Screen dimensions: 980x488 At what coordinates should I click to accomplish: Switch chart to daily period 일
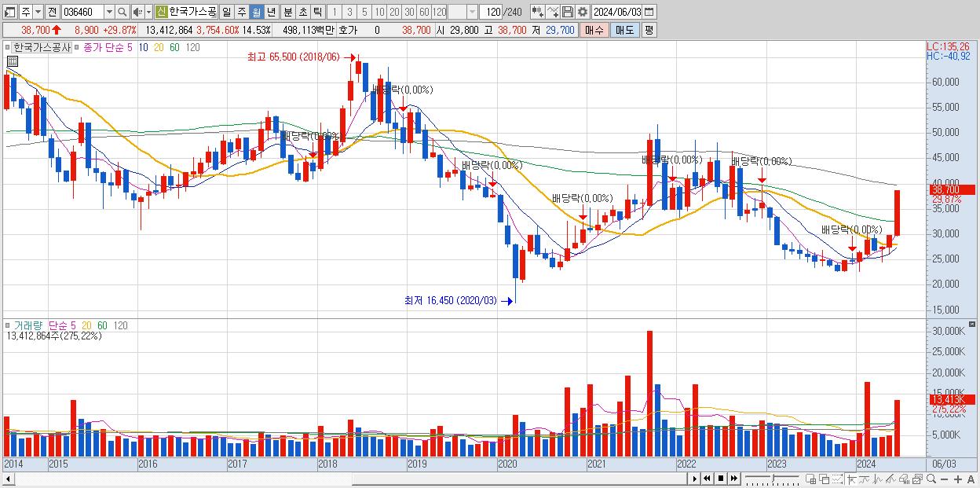tap(226, 12)
